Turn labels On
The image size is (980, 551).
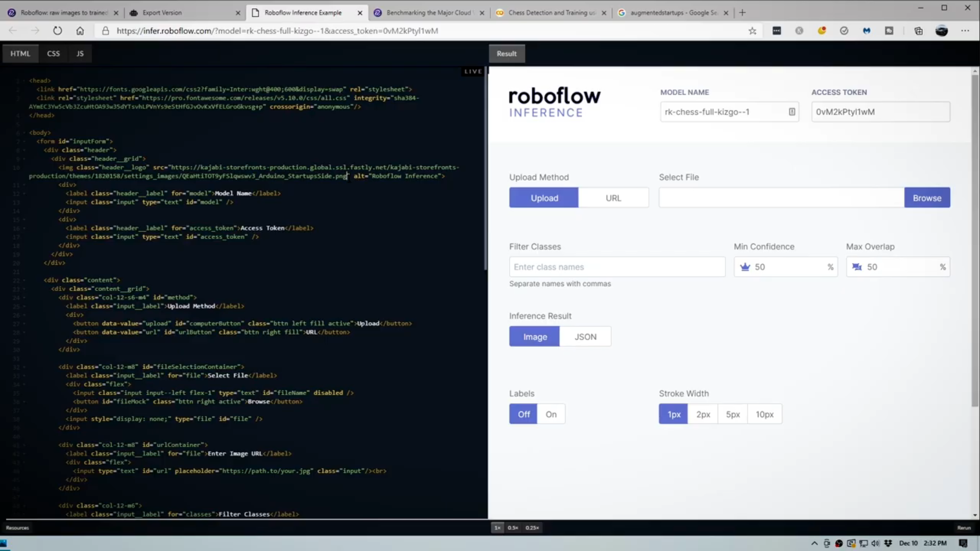pos(551,414)
